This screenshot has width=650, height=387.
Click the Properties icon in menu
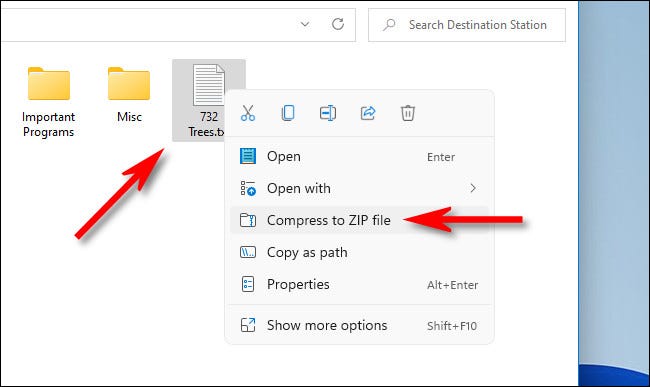click(x=248, y=284)
